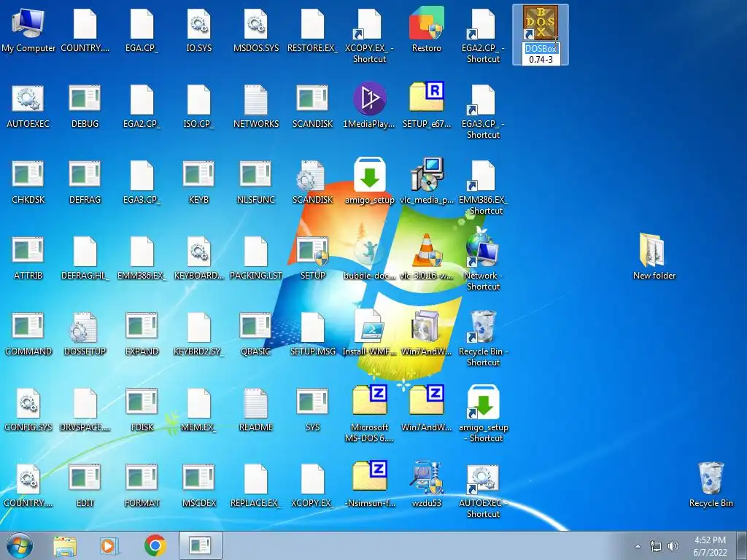Select the Install-WMF PowerShell script icon
Image resolution: width=747 pixels, height=560 pixels.
point(370,326)
